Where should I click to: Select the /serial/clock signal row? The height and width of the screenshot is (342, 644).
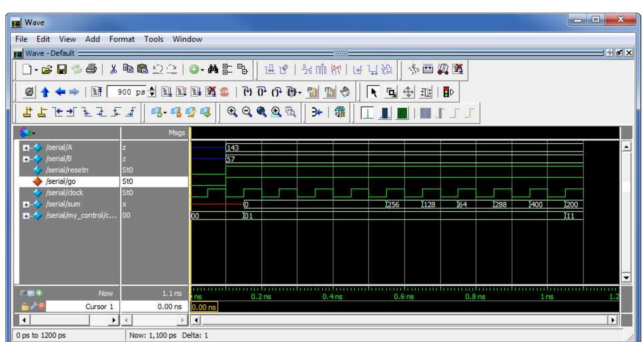click(x=69, y=193)
